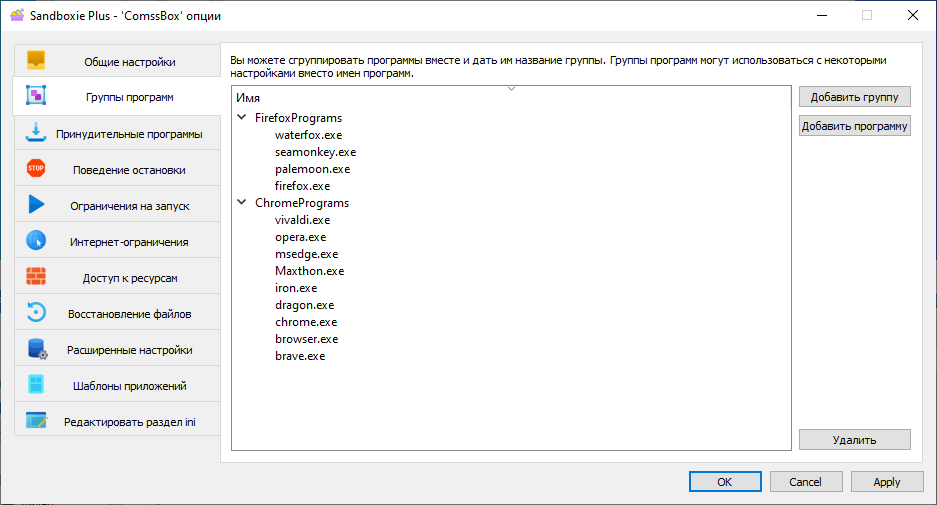The image size is (937, 505).
Task: Collapse the ChromePrograms group
Action: pyautogui.click(x=242, y=202)
